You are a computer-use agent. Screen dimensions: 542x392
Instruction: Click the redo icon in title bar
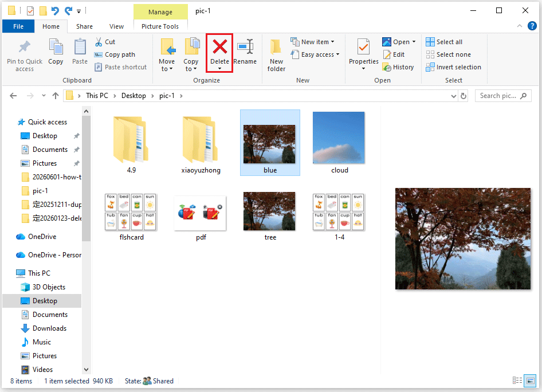pos(68,11)
